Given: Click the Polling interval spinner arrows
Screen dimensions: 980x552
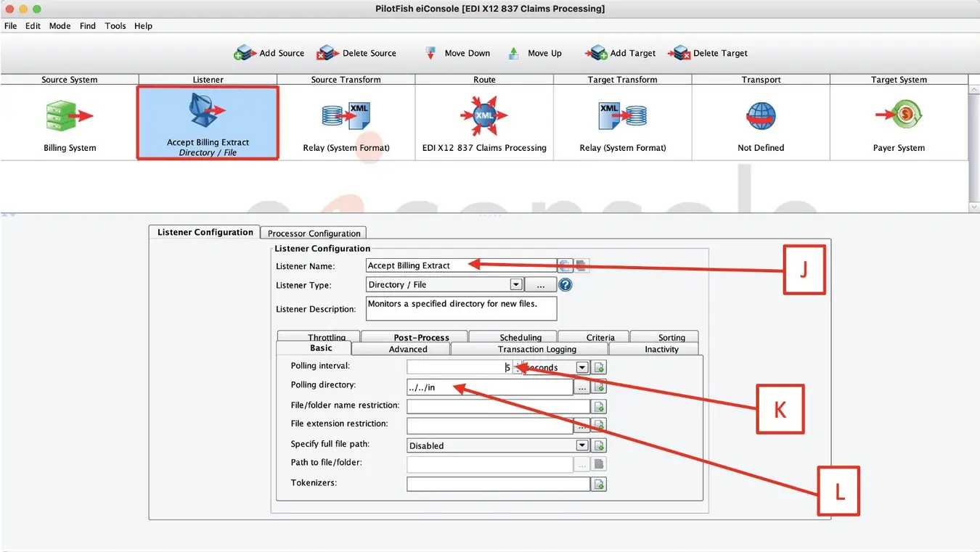Looking at the screenshot, I should (x=517, y=368).
